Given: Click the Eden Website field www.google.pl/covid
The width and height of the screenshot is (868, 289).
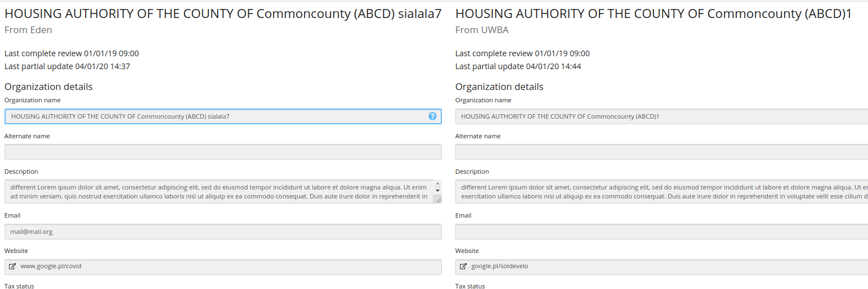Looking at the screenshot, I should (223, 267).
